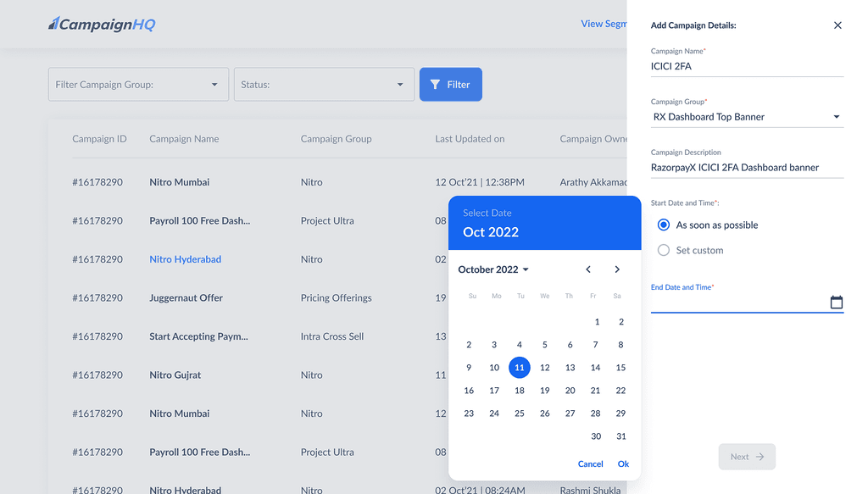The height and width of the screenshot is (494, 868).
Task: Select the Set custom radio option
Action: point(663,250)
